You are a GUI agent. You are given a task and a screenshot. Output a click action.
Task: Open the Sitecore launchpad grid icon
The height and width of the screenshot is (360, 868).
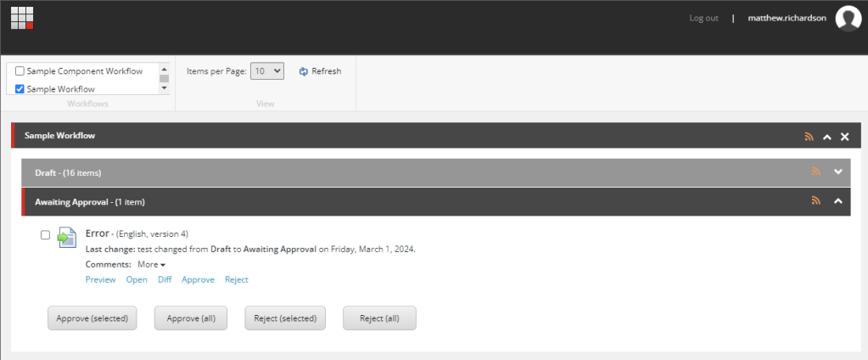pyautogui.click(x=22, y=18)
